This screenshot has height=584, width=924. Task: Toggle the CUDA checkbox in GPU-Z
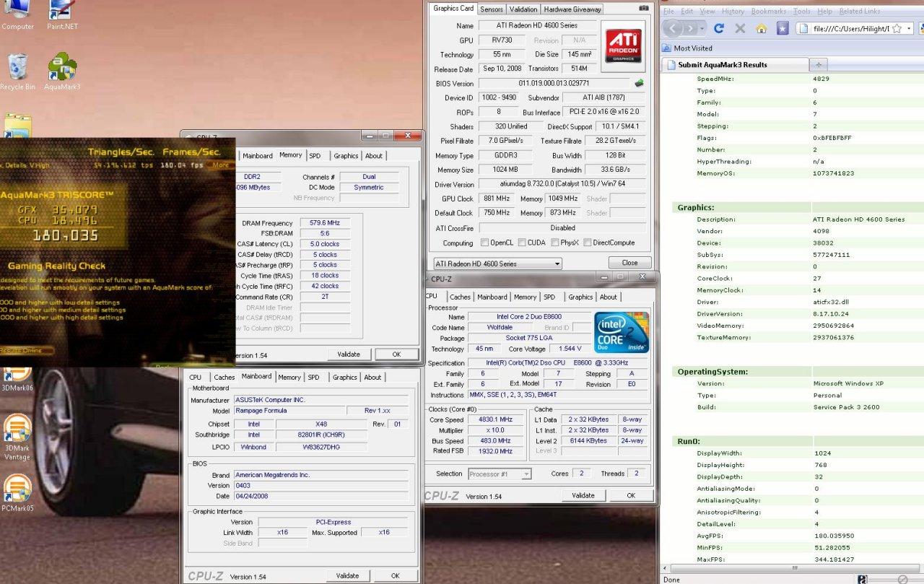tap(521, 243)
